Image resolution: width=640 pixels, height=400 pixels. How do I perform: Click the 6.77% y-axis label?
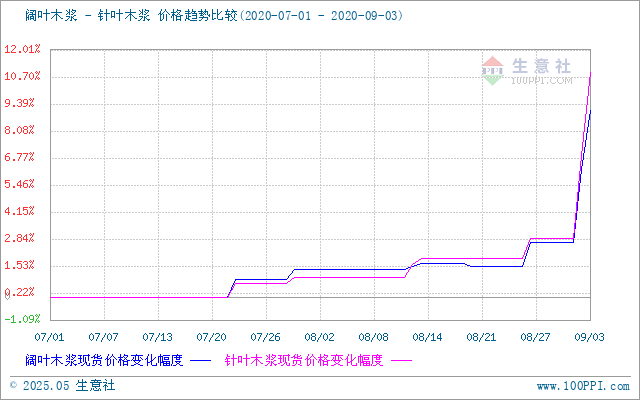[x=19, y=157]
